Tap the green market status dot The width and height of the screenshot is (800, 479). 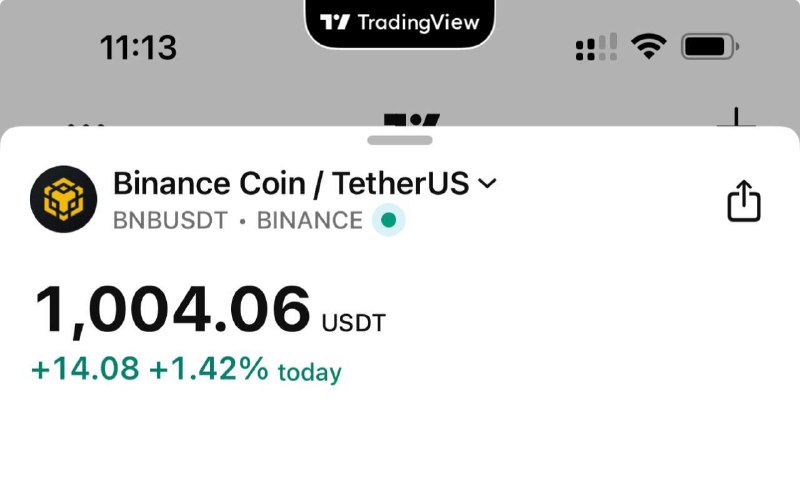[389, 220]
